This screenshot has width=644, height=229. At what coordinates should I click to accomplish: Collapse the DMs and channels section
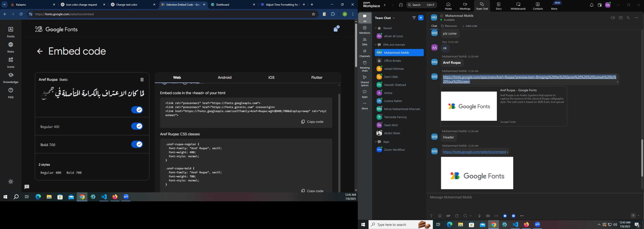(x=375, y=45)
